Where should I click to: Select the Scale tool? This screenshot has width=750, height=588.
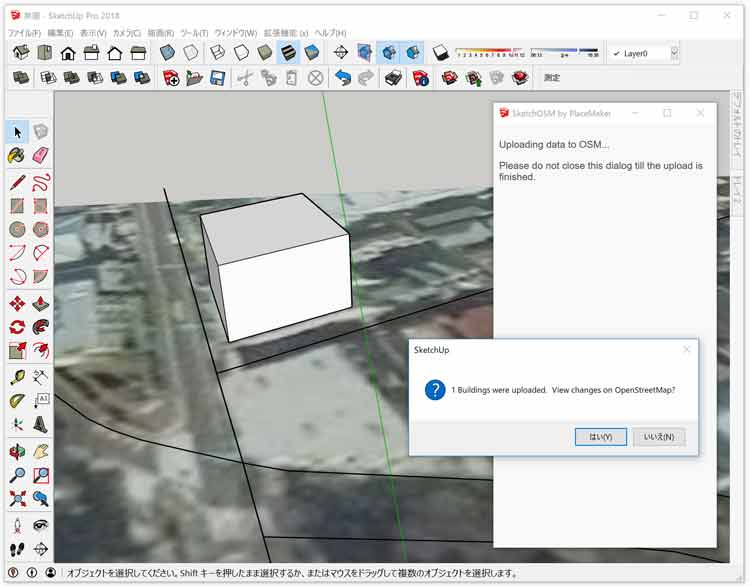click(x=17, y=350)
